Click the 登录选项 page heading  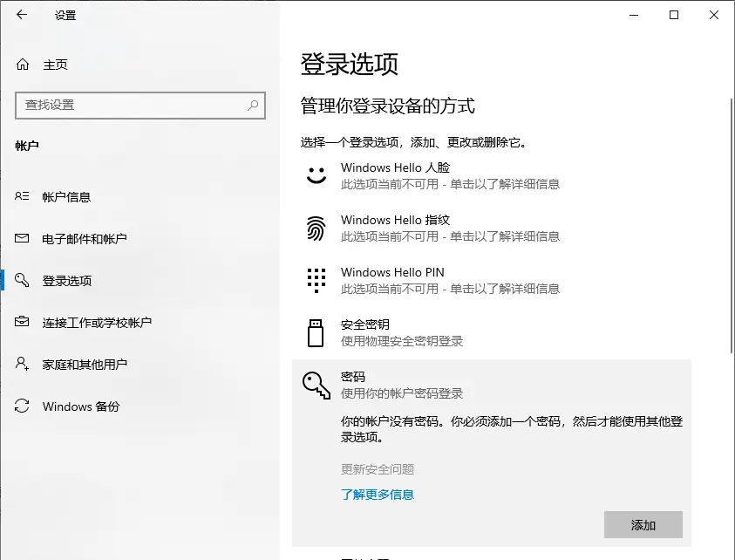point(350,65)
